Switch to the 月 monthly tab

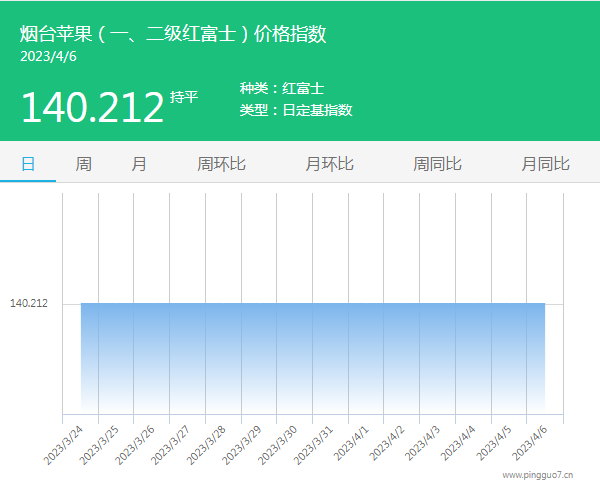pos(139,164)
